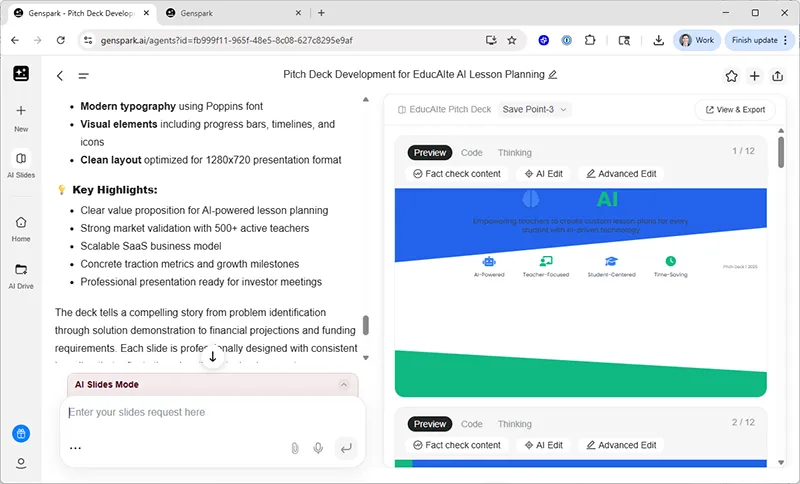
Task: Click the star favorite icon at top right
Action: pos(731,76)
